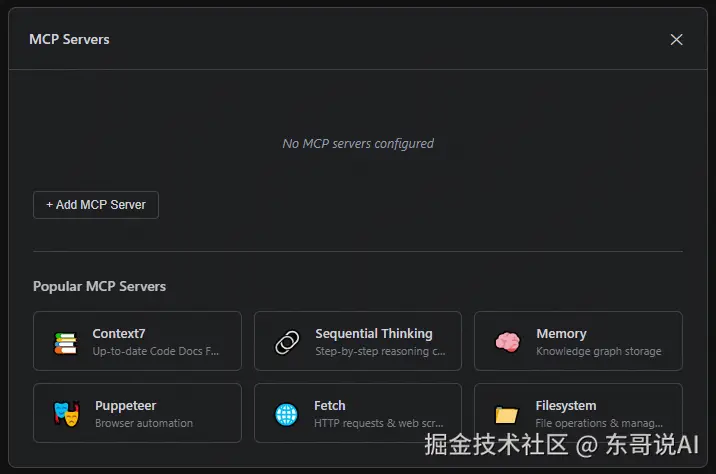Select the Context7 server title
Screen dimensions: 716x474
click(119, 334)
